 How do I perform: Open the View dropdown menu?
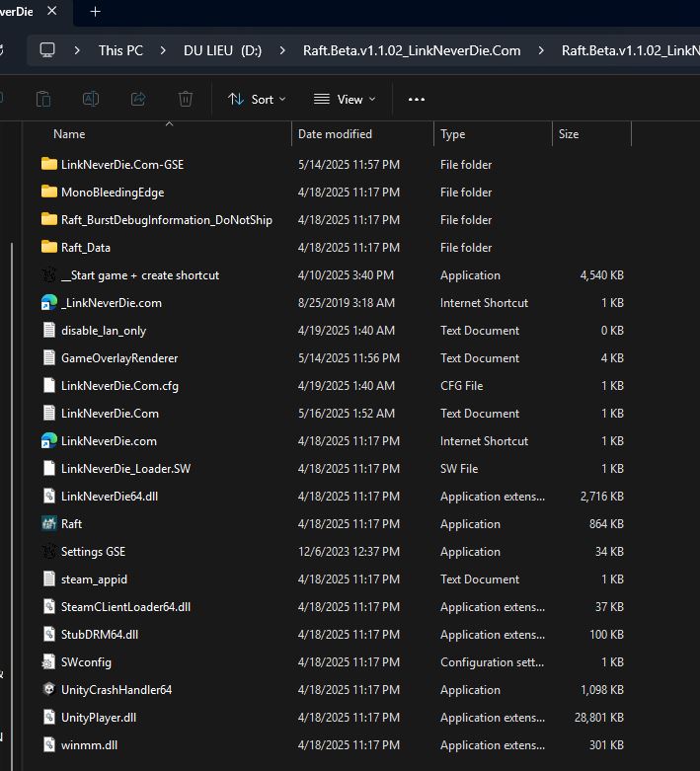pyautogui.click(x=345, y=99)
